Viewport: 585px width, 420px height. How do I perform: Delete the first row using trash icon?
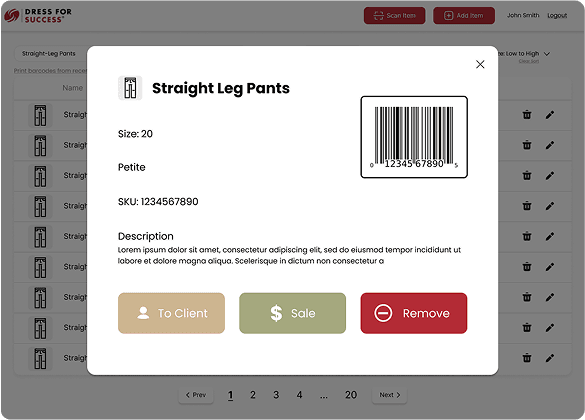tap(527, 115)
